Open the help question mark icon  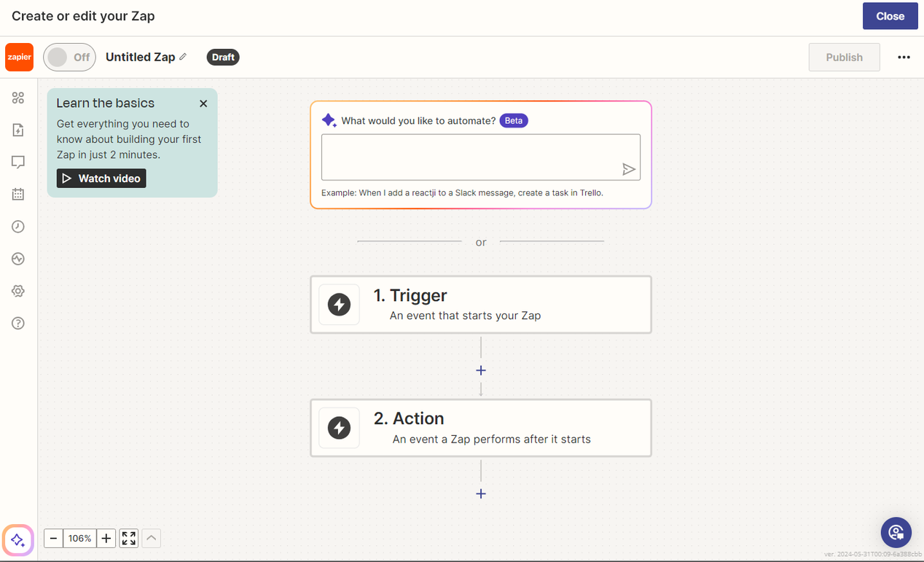coord(18,323)
